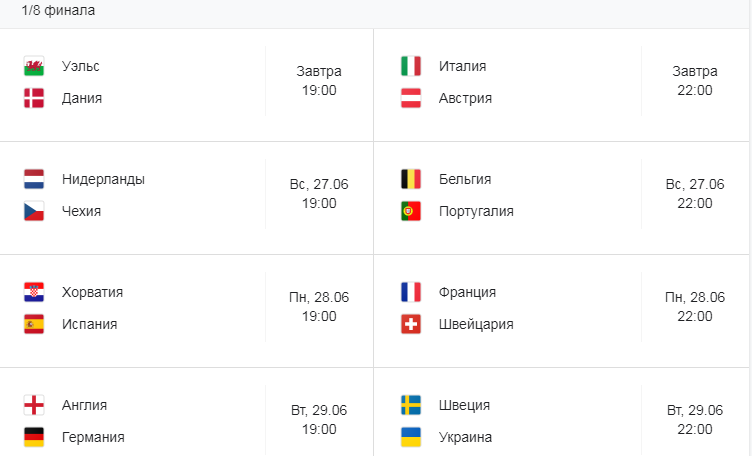Click the Austria flag icon

click(411, 98)
